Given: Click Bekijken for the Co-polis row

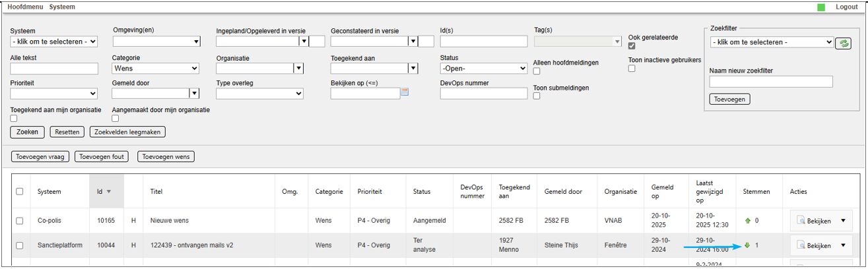Looking at the screenshot, I should pyautogui.click(x=813, y=221).
